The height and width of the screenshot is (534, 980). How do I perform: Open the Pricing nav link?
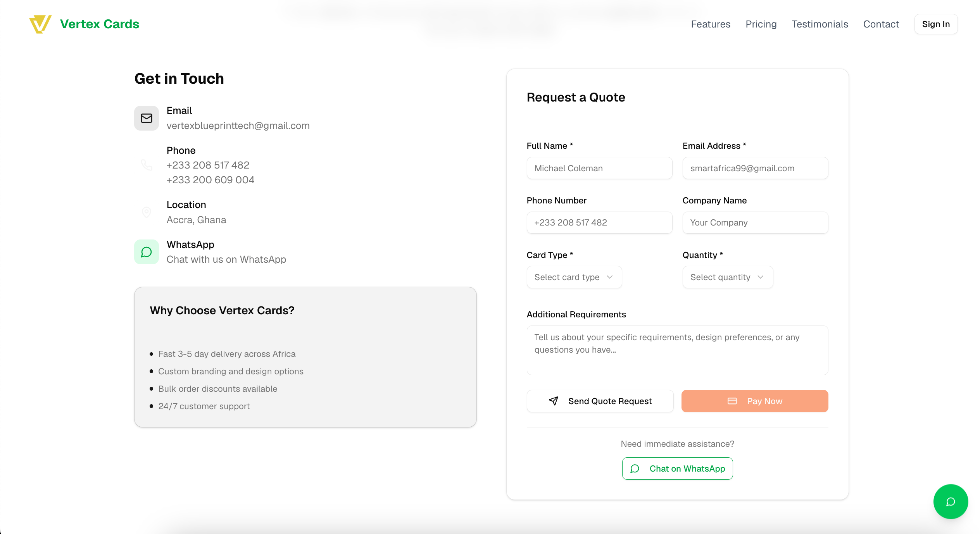761,24
